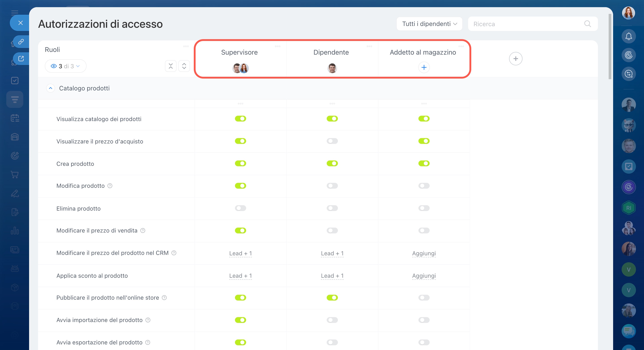
Task: Click Supervisore Lead + 1 for CRM price
Action: (240, 253)
